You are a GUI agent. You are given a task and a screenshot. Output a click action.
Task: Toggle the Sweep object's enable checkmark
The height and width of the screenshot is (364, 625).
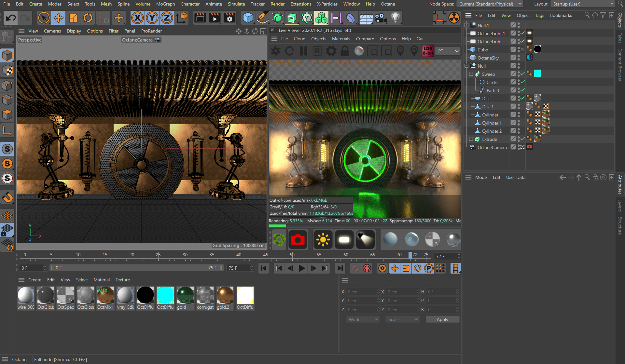click(x=522, y=74)
